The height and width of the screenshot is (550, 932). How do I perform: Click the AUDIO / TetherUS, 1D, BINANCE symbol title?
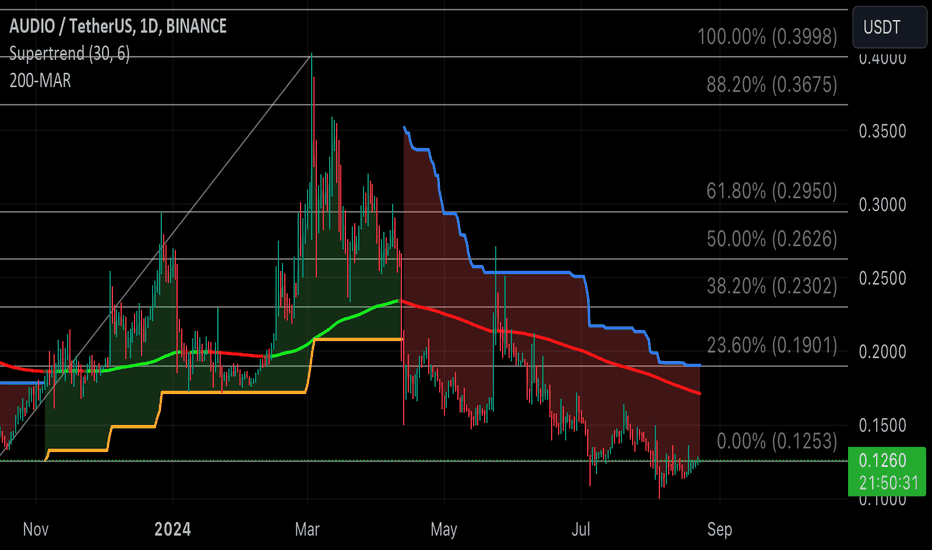pos(118,26)
